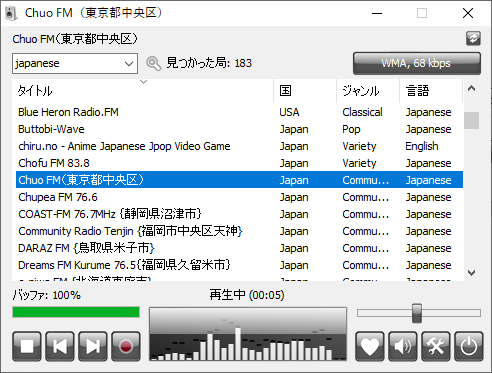Click the USA country cell
The image size is (492, 373).
(289, 112)
